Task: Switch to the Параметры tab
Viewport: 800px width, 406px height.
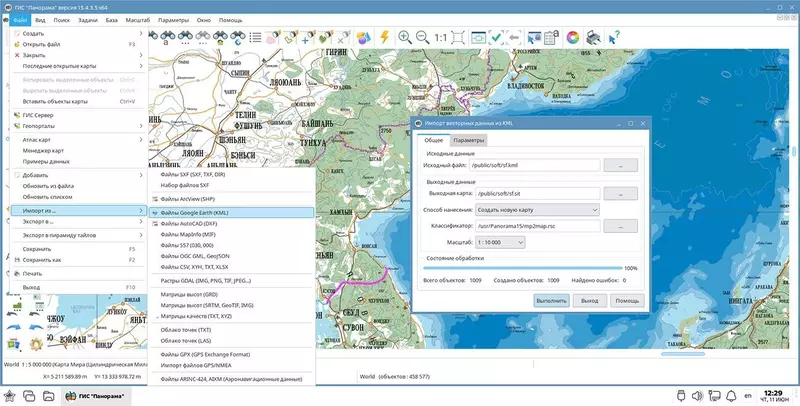Action: point(468,140)
